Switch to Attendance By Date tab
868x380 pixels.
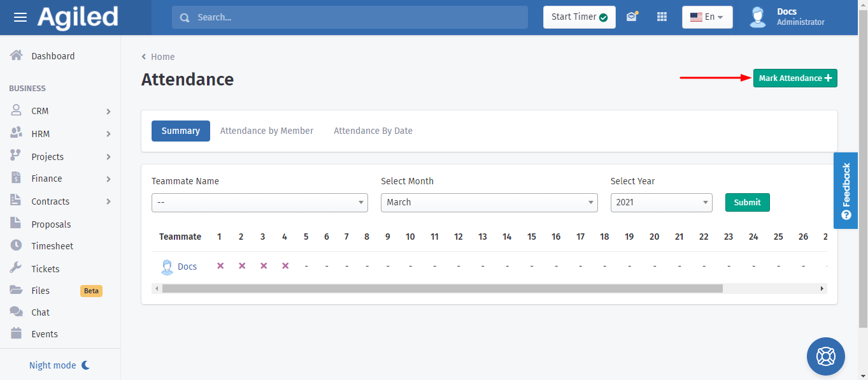(x=373, y=131)
